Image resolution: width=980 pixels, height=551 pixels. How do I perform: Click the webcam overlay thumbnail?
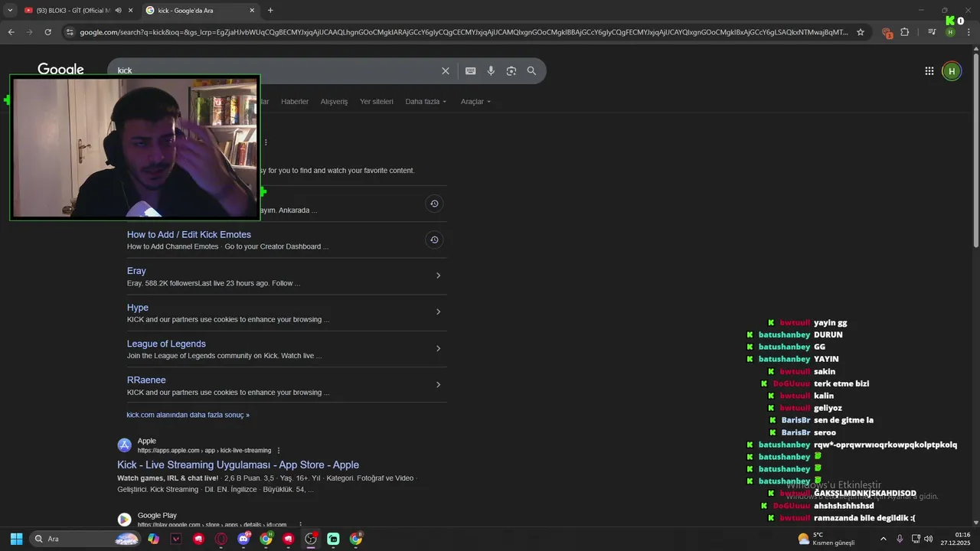135,147
